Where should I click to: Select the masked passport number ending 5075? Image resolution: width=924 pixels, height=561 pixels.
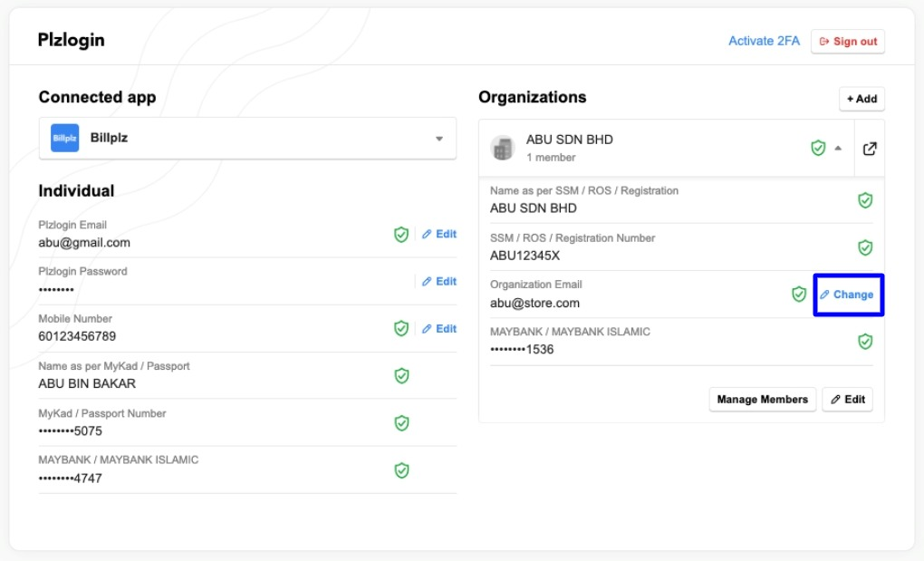coord(70,430)
